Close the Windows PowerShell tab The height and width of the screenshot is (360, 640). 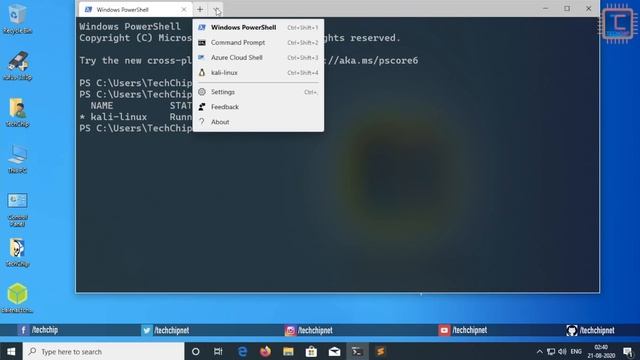click(184, 9)
